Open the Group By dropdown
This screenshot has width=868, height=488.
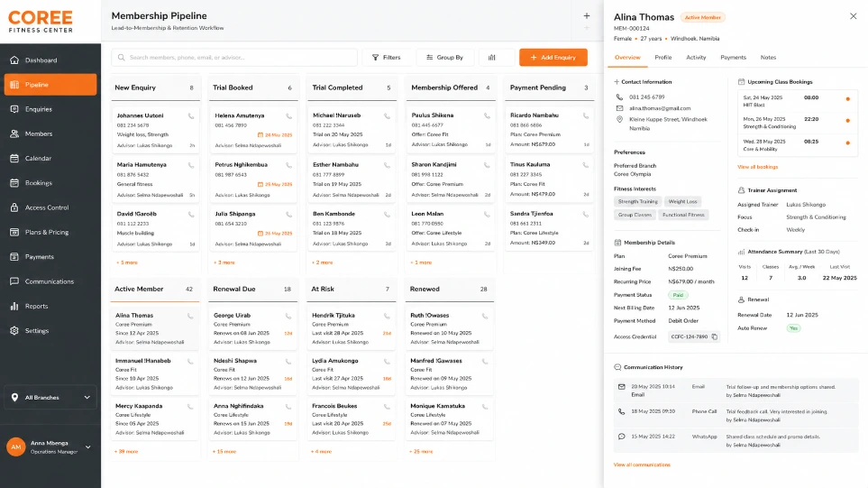(x=445, y=57)
